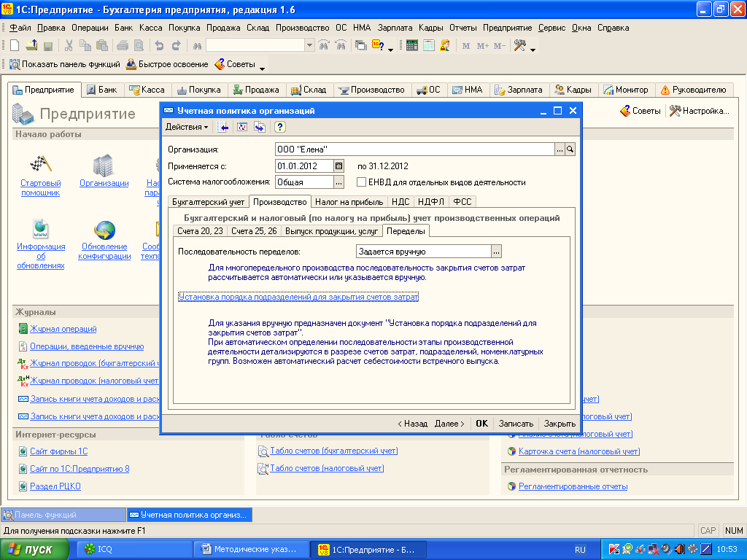Click the magnifier open button for Организация
The image size is (747, 560).
[x=570, y=149]
